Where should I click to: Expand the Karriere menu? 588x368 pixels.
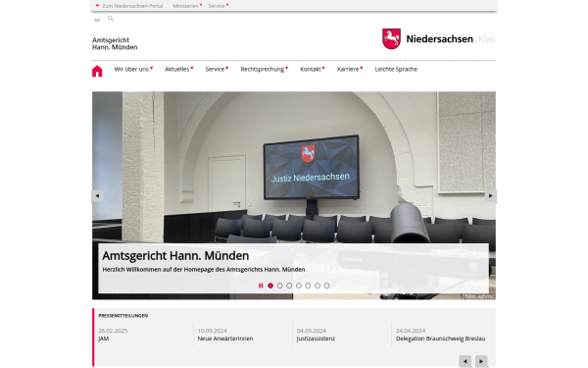pyautogui.click(x=350, y=69)
